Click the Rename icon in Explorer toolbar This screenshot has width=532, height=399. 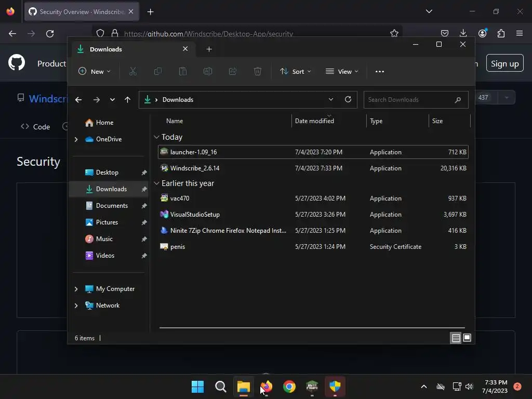(x=208, y=71)
